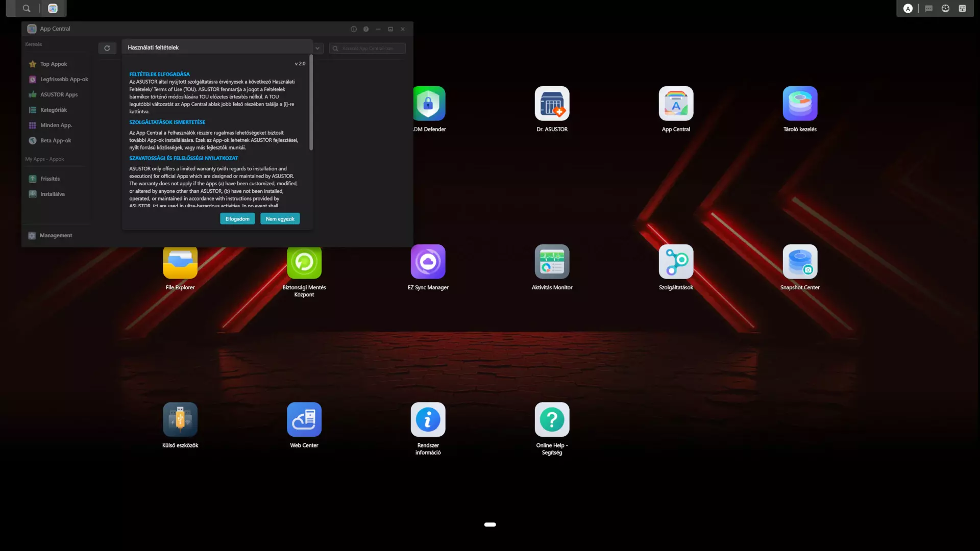Minimize the App Central window
980x551 pixels.
pos(378,29)
